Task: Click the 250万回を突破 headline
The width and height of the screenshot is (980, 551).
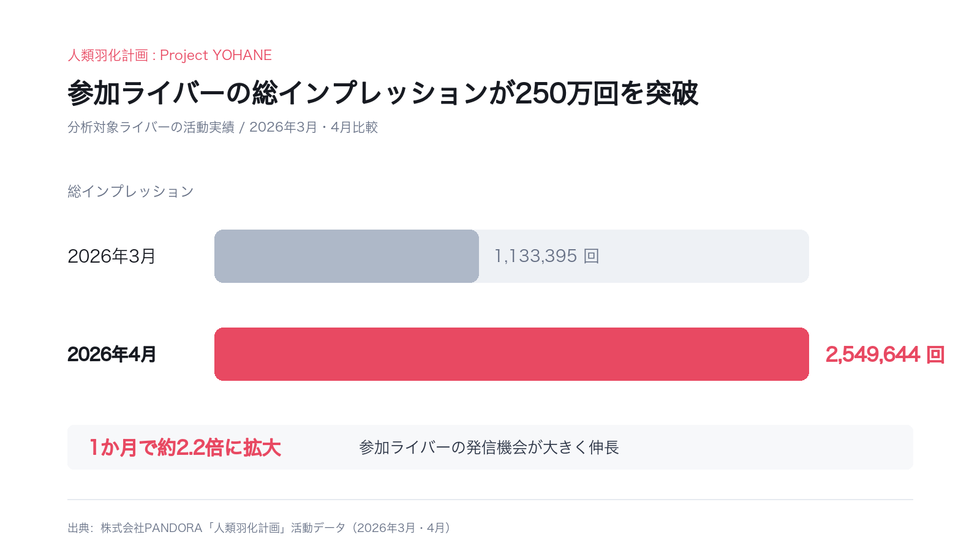Action: coord(606,93)
